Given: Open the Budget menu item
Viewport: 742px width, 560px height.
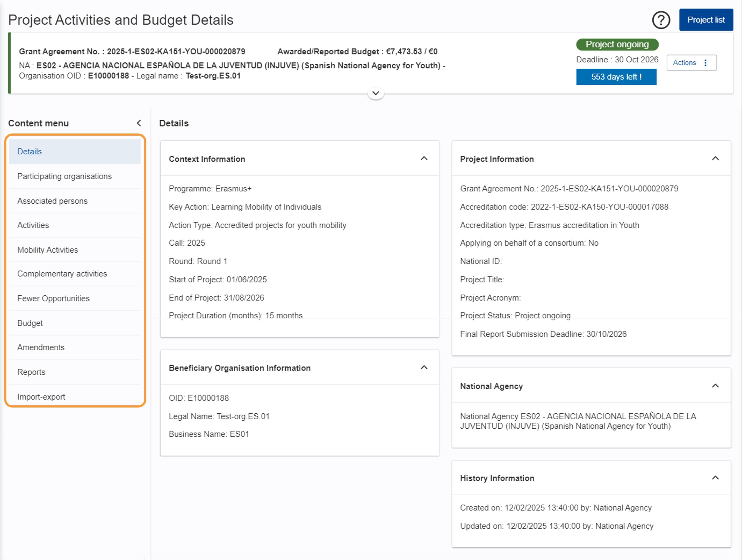Looking at the screenshot, I should [x=75, y=323].
